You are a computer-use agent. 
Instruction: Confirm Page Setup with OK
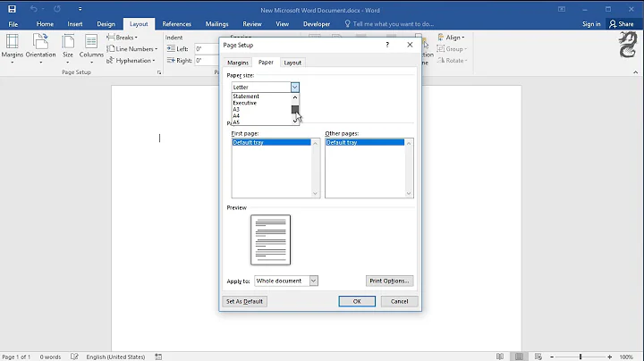[357, 301]
